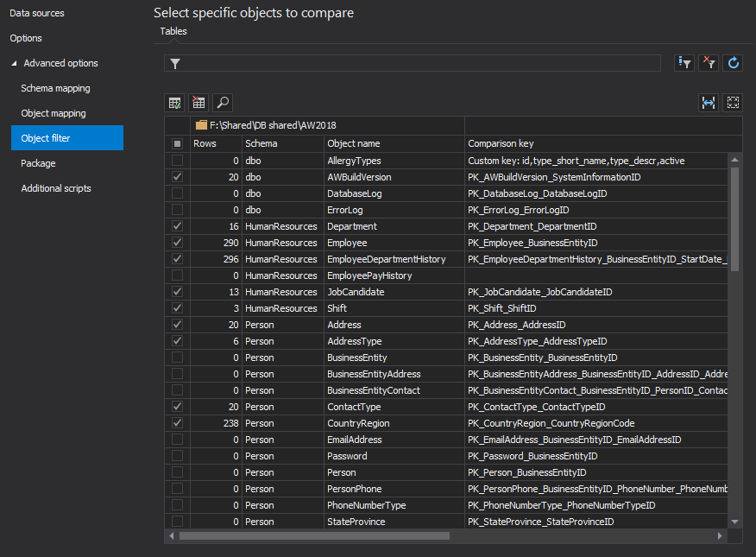
Task: Deselect all tables with the red-cross grid icon
Action: pyautogui.click(x=198, y=102)
